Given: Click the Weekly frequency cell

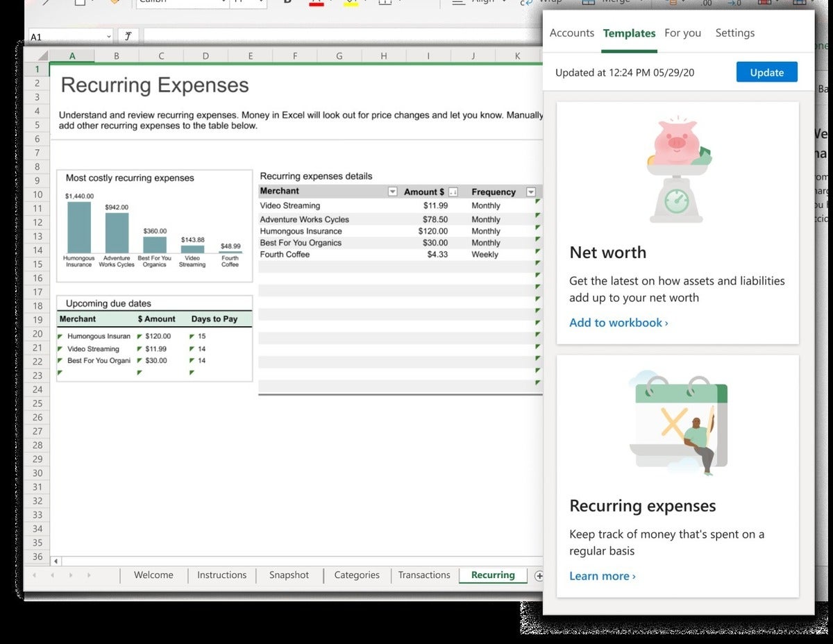Looking at the screenshot, I should point(485,255).
